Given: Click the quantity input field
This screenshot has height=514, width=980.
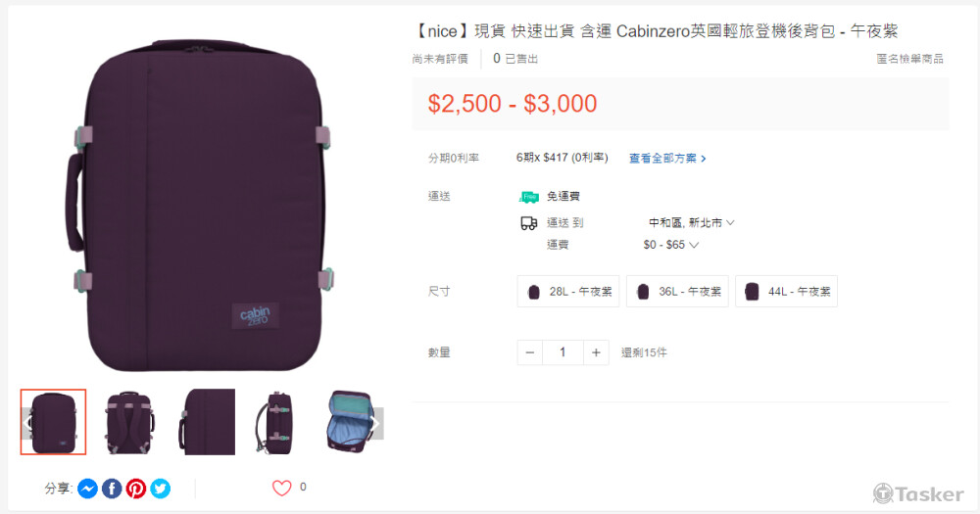Looking at the screenshot, I should (x=563, y=352).
